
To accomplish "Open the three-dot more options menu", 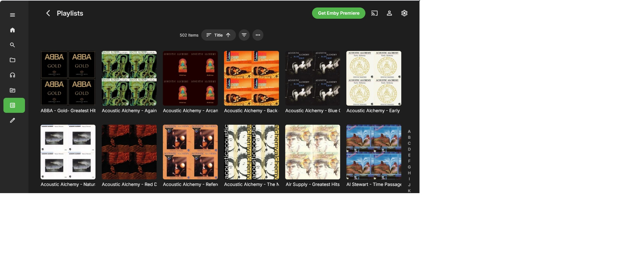I will tap(258, 35).
